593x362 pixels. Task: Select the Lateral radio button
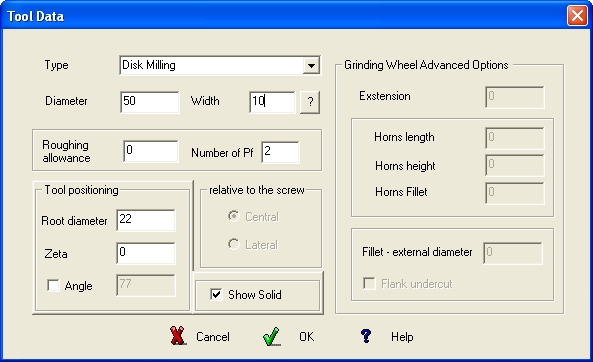pyautogui.click(x=234, y=244)
